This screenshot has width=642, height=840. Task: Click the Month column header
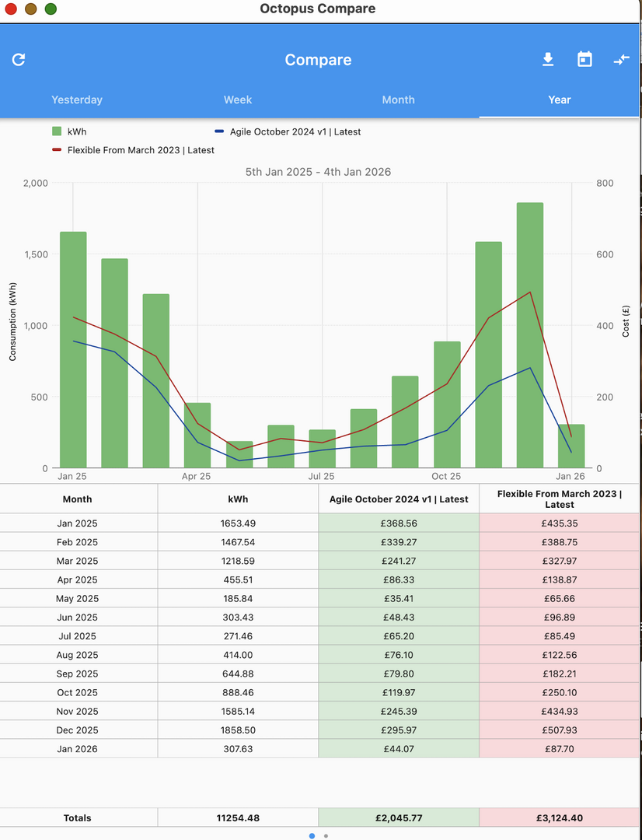[78, 499]
